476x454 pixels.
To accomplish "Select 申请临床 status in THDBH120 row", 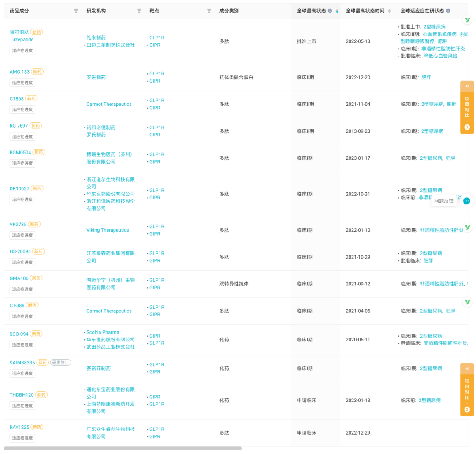I will pos(306,401).
